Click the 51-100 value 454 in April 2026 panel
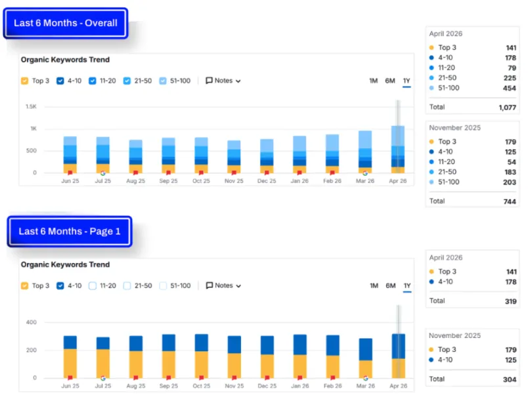Screen dimensions: 532x420 (x=509, y=88)
